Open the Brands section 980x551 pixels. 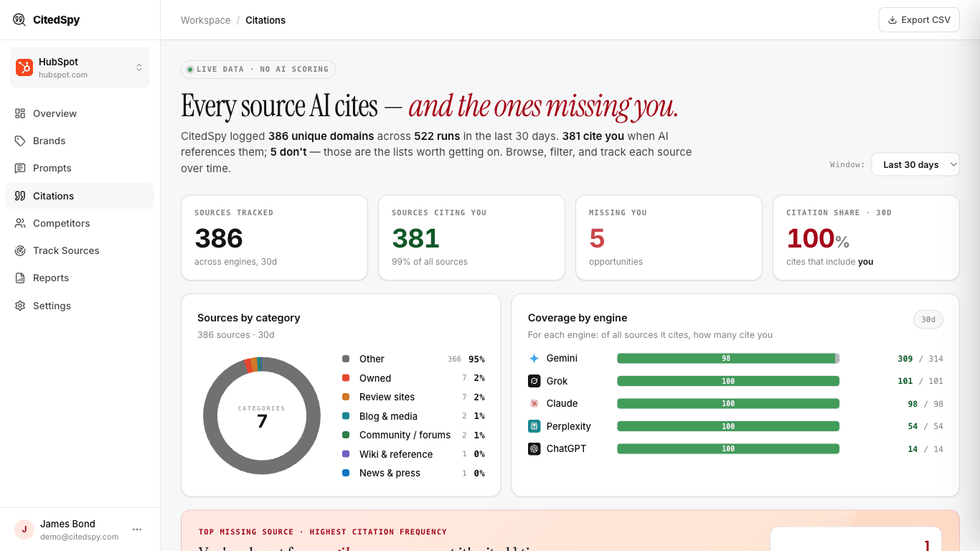pyautogui.click(x=80, y=141)
